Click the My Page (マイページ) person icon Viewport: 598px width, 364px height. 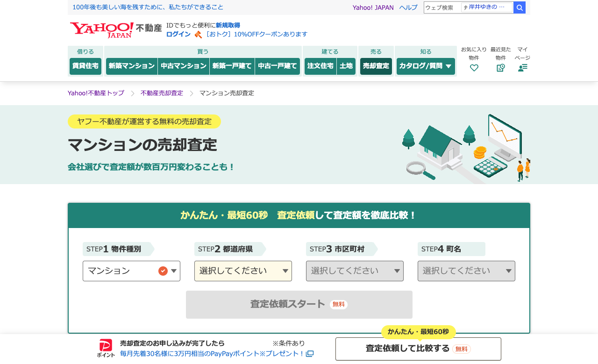pos(523,67)
